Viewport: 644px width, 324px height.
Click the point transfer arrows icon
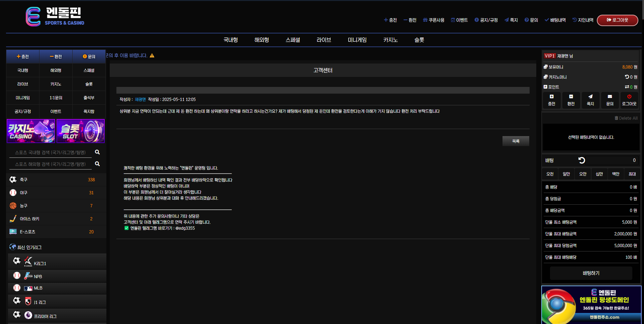click(627, 87)
